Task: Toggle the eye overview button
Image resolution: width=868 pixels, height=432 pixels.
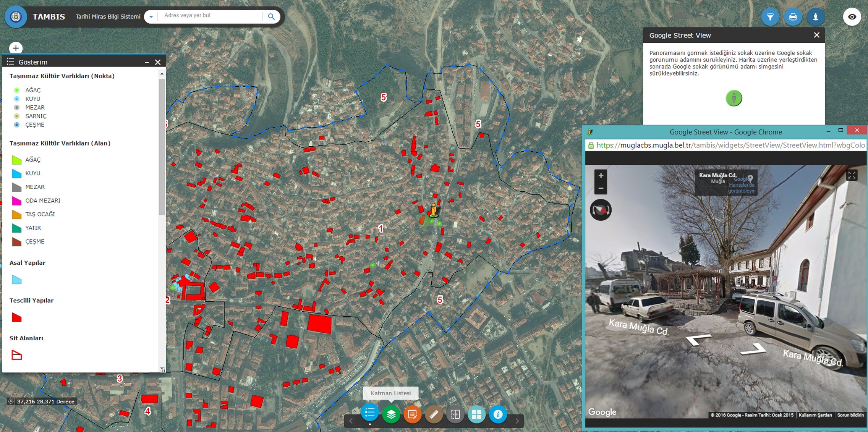Action: pos(852,17)
